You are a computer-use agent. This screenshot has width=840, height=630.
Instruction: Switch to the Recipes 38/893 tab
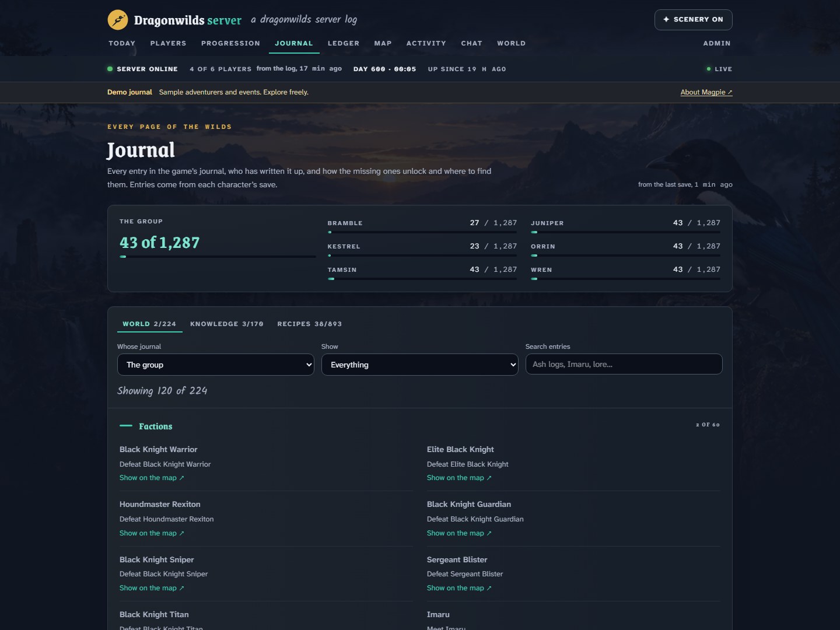309,324
